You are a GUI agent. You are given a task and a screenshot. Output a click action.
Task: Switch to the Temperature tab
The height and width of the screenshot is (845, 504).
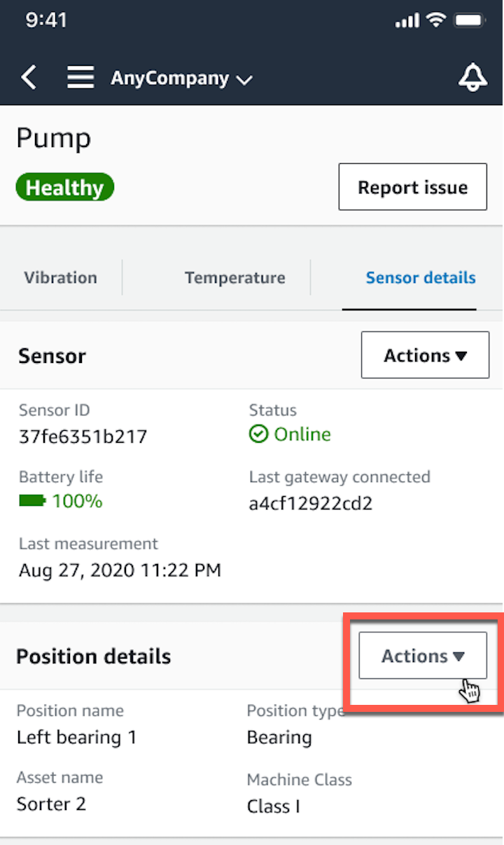point(234,277)
